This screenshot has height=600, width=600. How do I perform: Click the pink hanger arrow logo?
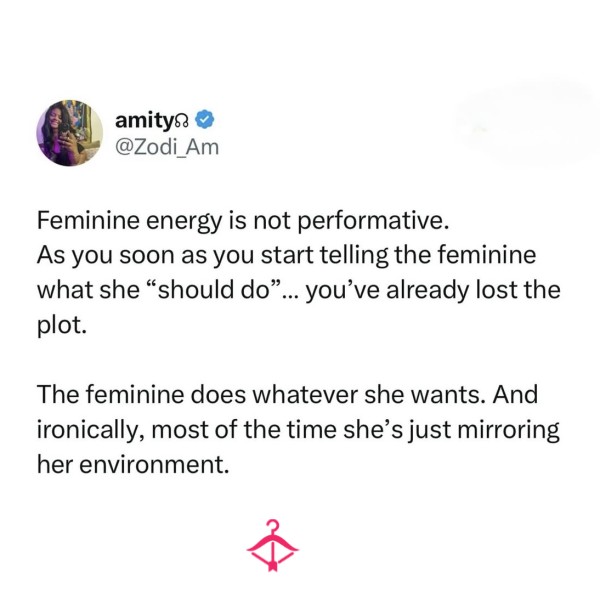pos(272,545)
